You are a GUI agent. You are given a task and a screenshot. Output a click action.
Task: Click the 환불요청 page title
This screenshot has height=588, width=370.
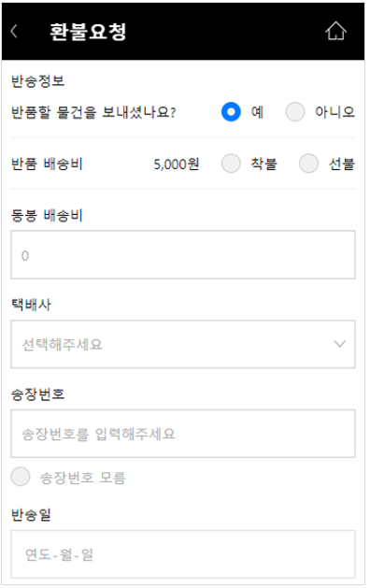[x=88, y=32]
